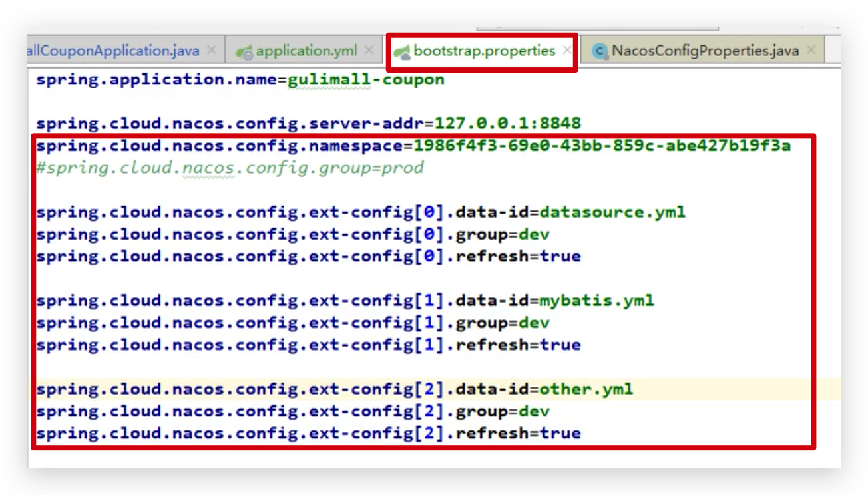
Task: Close the bootstrap.properties tab
Action: click(x=566, y=51)
